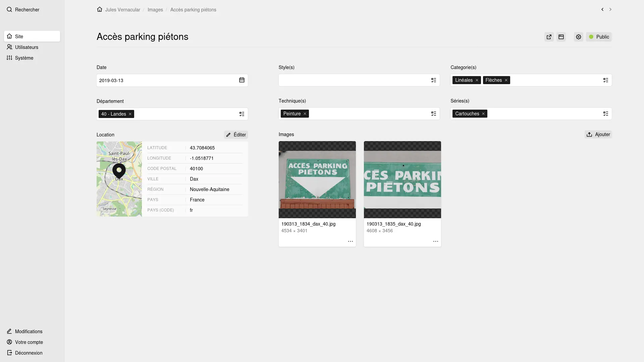
Task: Open options menu for 190313_1834_dax_40.jpg
Action: (351, 241)
